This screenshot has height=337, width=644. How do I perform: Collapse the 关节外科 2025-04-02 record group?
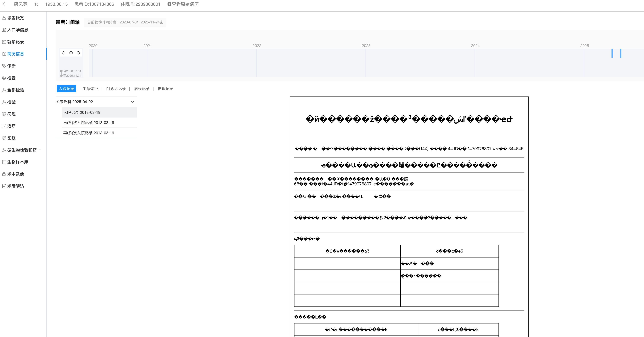point(133,102)
